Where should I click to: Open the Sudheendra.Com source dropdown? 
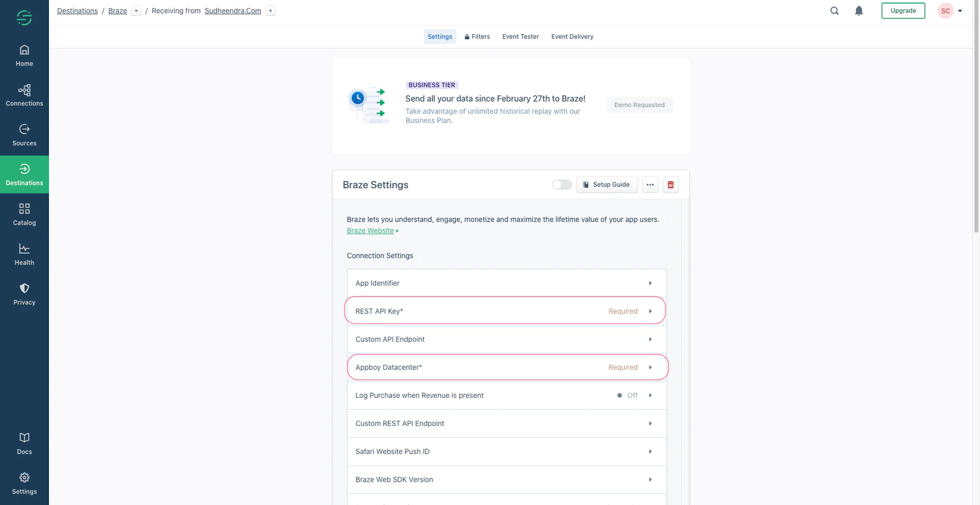point(271,11)
